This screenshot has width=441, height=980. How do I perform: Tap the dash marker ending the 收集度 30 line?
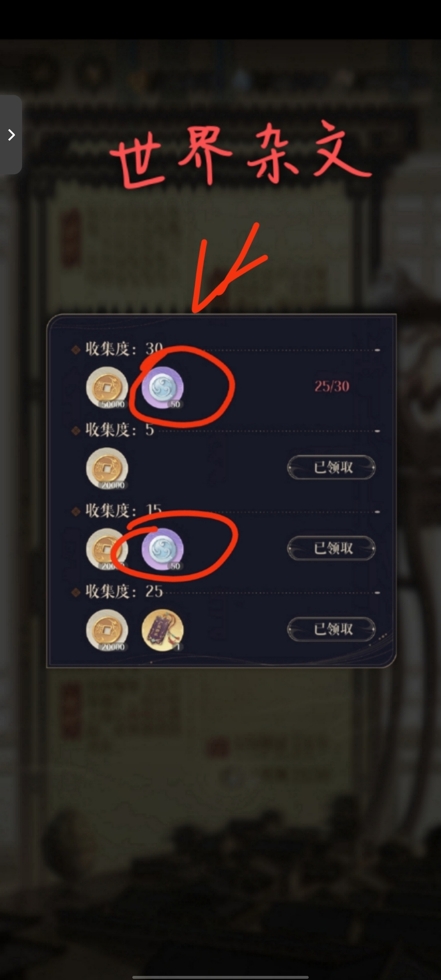click(377, 350)
